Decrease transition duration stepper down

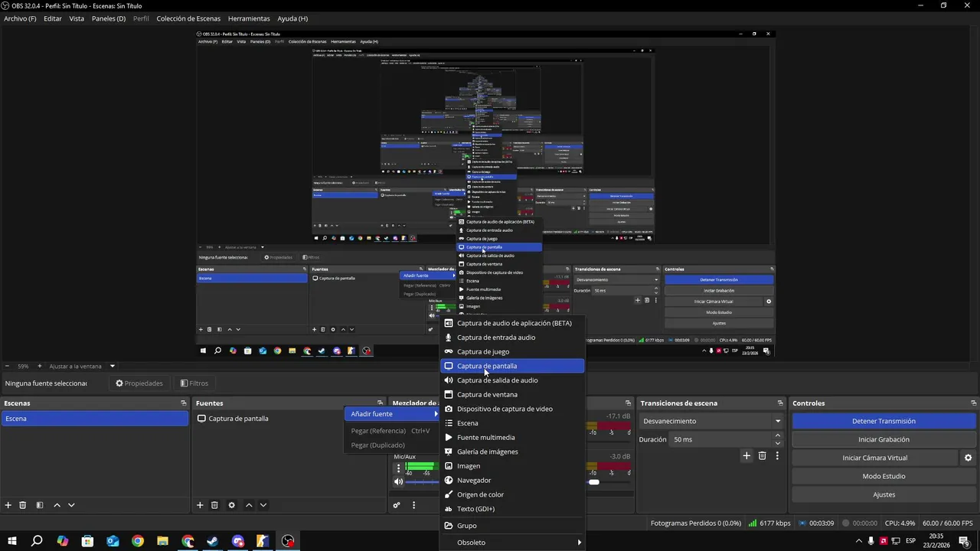click(778, 443)
